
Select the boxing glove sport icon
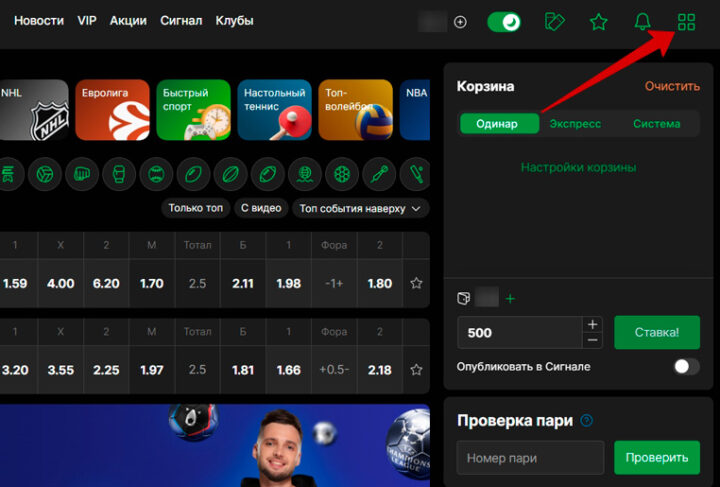[x=80, y=174]
